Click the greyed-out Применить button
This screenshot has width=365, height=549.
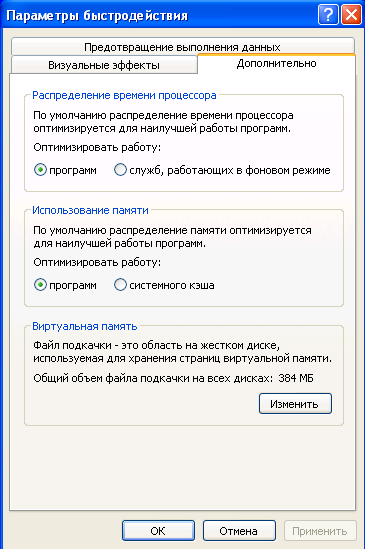tap(320, 531)
